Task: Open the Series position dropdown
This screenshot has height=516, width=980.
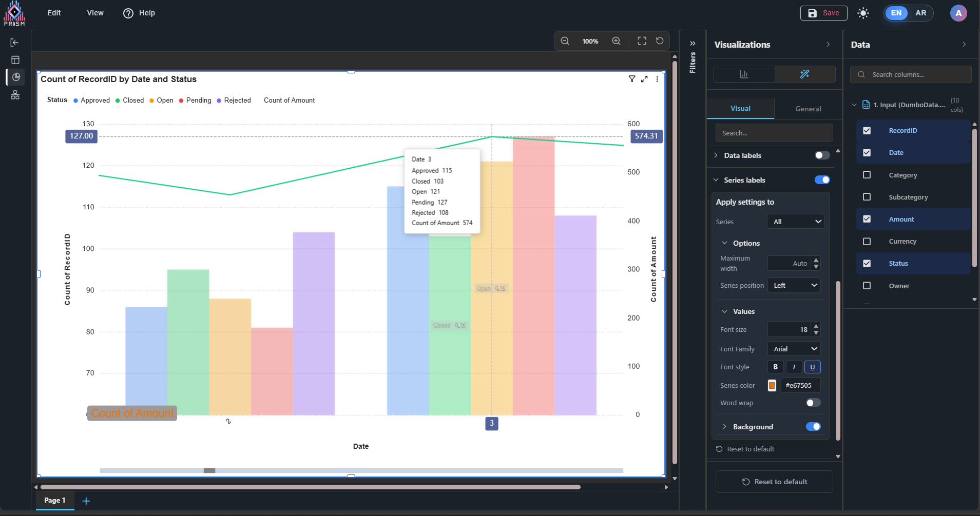Action: 794,285
